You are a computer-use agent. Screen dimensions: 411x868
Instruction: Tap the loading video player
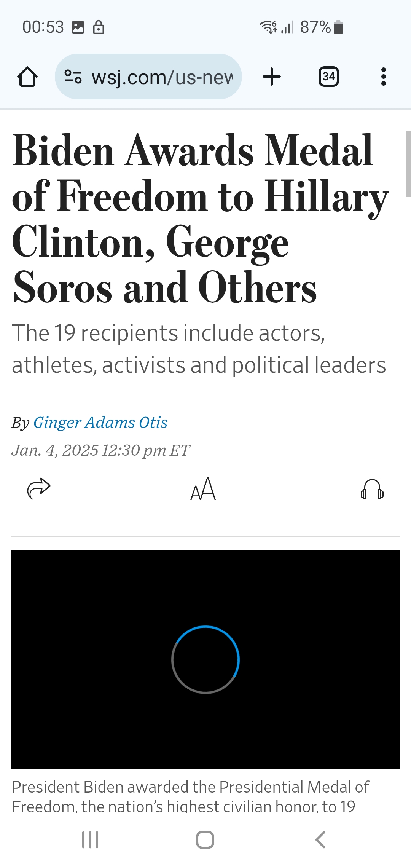pos(205,660)
